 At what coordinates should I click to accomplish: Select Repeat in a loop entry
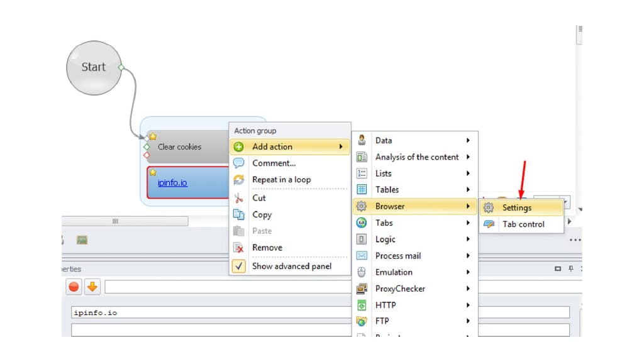290,180
